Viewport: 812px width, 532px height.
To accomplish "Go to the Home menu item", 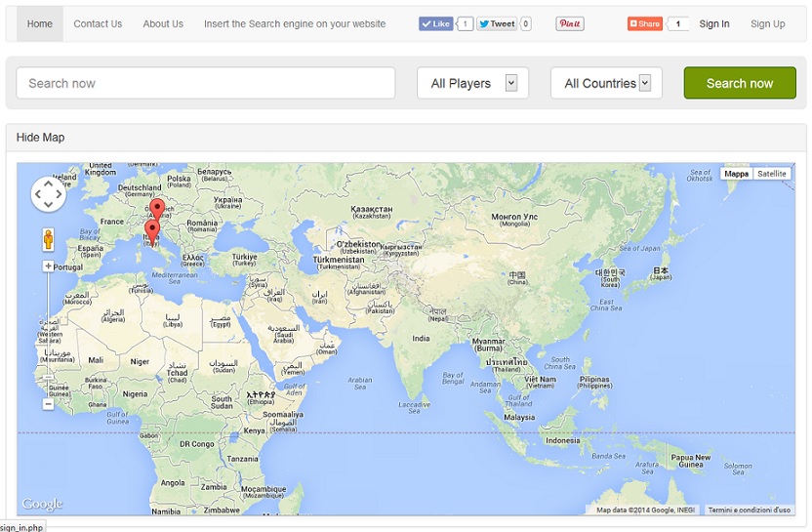I will pyautogui.click(x=40, y=23).
